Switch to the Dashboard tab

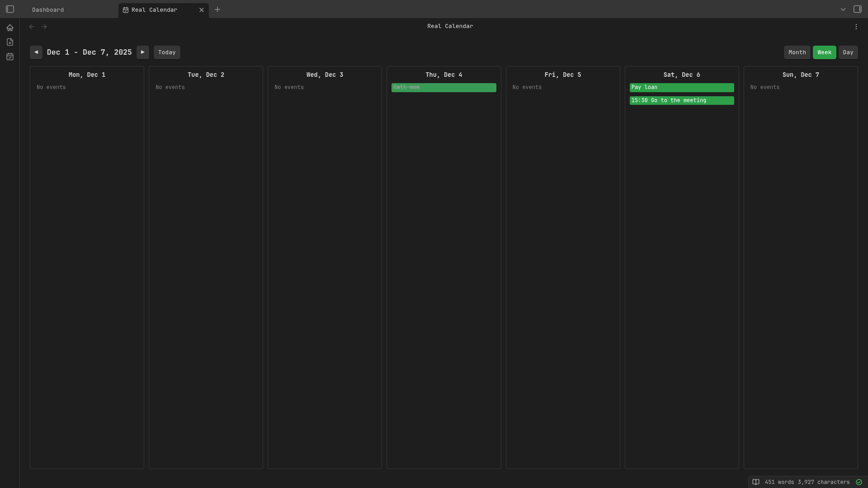coord(48,10)
